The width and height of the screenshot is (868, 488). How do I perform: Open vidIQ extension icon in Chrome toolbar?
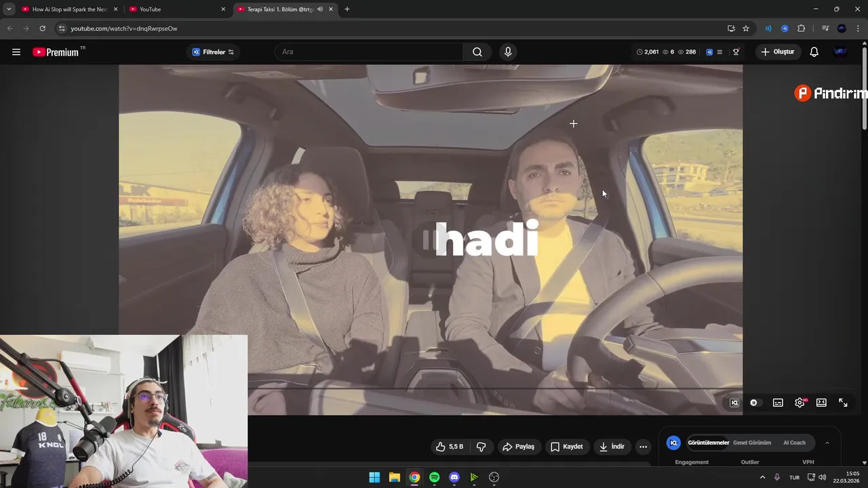click(x=785, y=28)
